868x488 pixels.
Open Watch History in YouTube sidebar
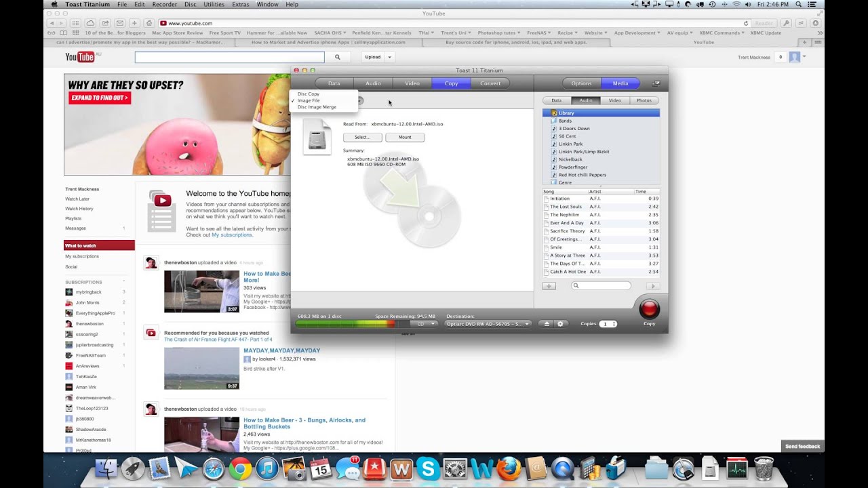(x=79, y=209)
